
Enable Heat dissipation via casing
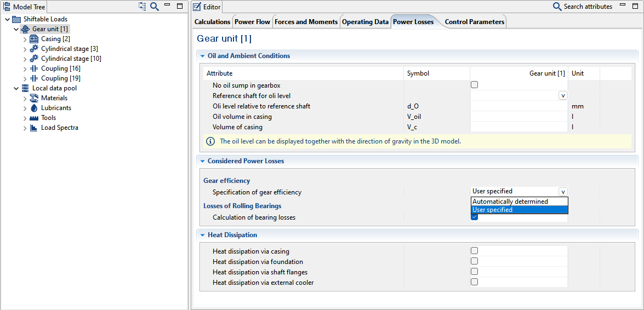tap(475, 251)
